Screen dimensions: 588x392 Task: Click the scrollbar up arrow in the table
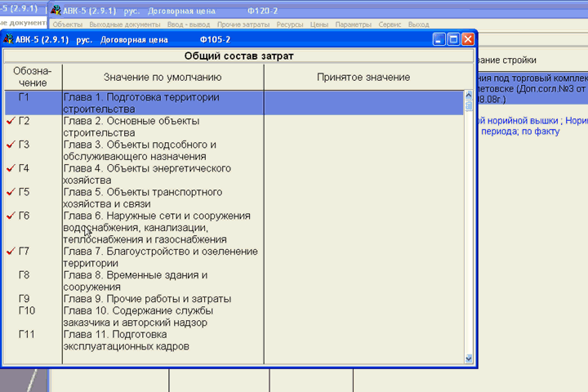(x=469, y=95)
